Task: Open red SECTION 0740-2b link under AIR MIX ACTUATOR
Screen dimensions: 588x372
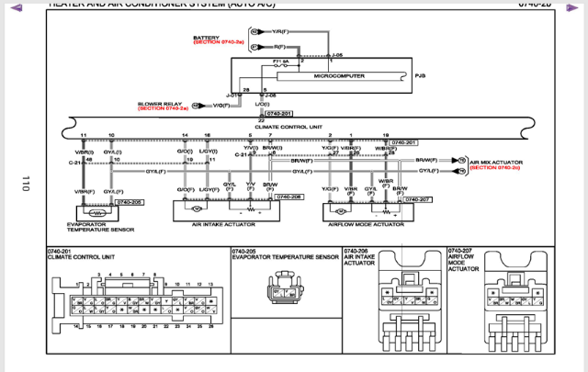Action: point(495,167)
